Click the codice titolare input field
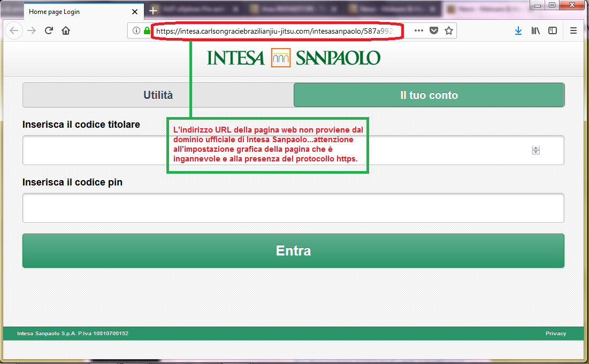Screen dimensions: 589x364 (293, 150)
